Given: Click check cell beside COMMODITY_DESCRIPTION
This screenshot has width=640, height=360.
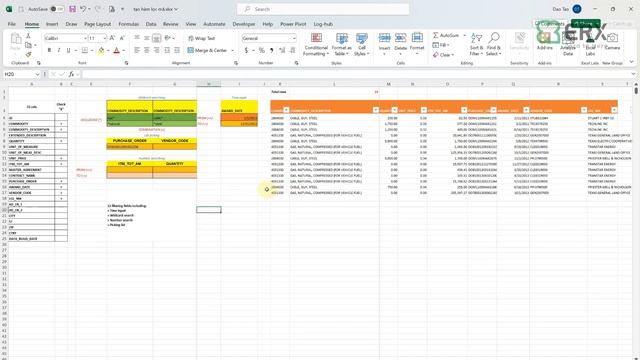Looking at the screenshot, I should pyautogui.click(x=61, y=129).
